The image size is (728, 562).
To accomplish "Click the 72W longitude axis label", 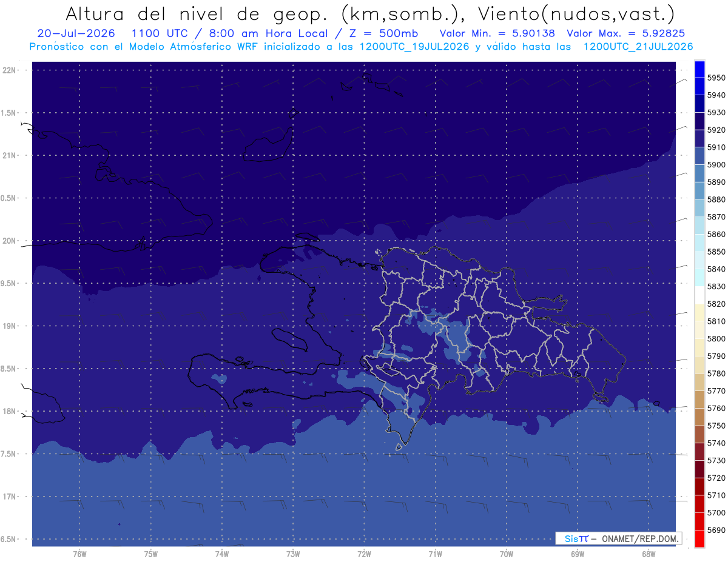I will 364,554.
